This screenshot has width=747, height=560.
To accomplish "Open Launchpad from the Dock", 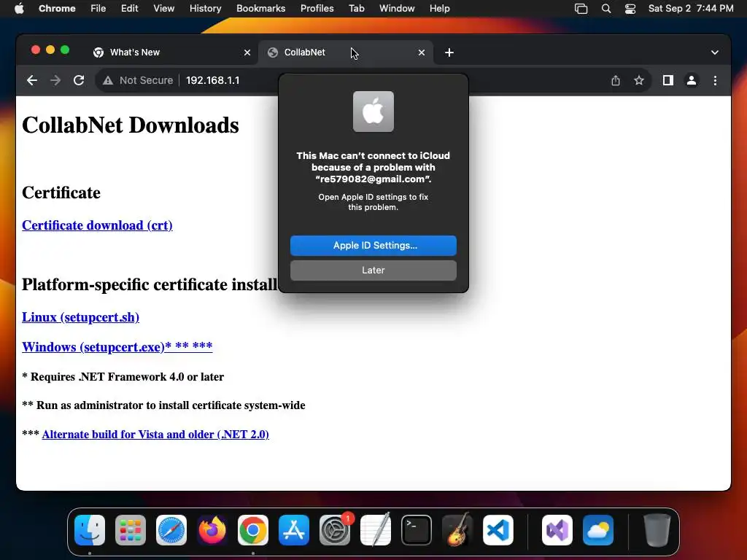I will (x=131, y=530).
